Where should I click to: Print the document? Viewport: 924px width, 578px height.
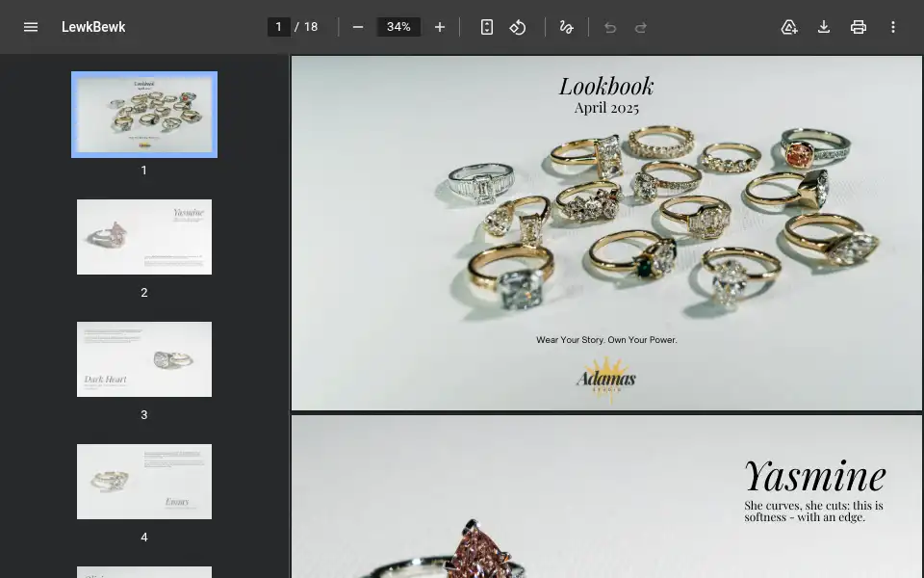click(x=859, y=27)
